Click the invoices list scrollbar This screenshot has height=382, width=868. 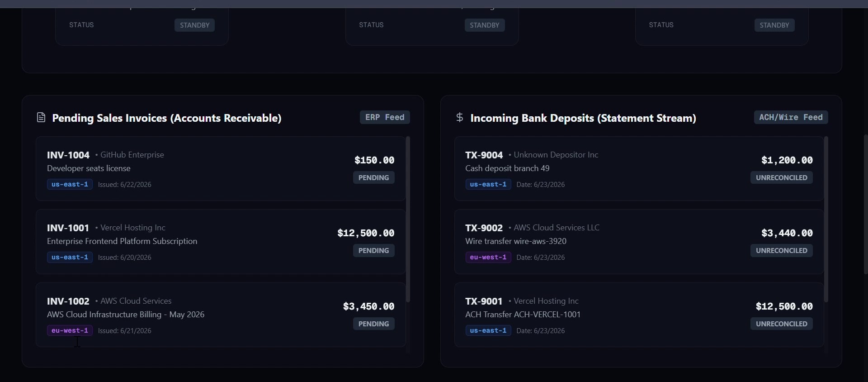click(408, 220)
